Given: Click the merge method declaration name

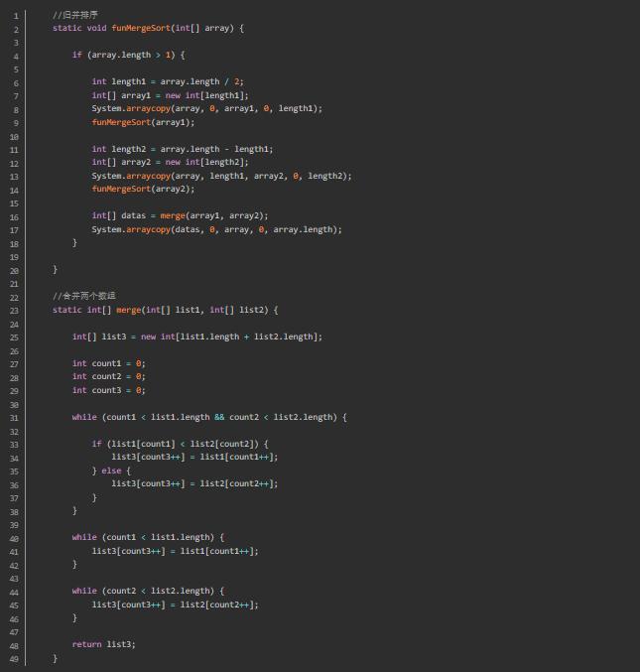Looking at the screenshot, I should [129, 311].
